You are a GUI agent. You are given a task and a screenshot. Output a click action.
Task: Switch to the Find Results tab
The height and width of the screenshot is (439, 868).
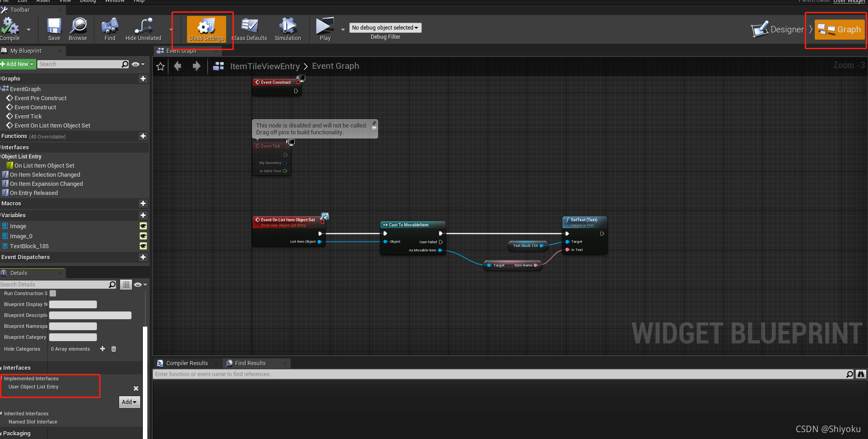click(x=251, y=363)
